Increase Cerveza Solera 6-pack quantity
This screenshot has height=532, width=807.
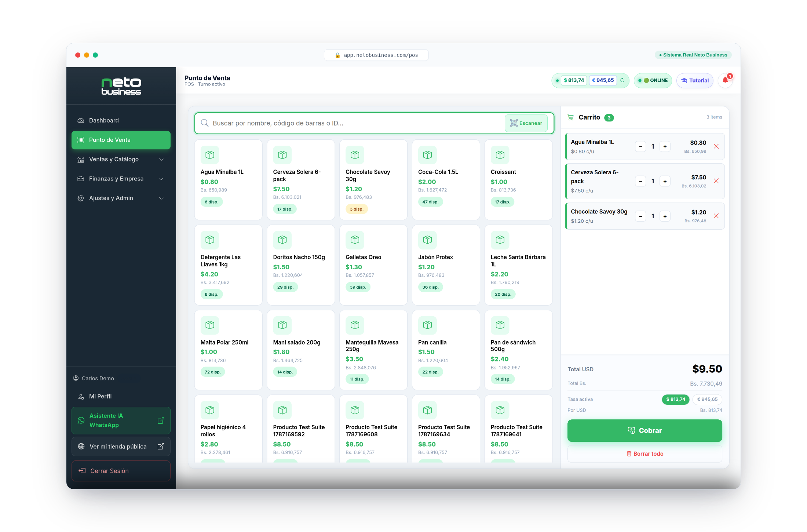click(665, 181)
